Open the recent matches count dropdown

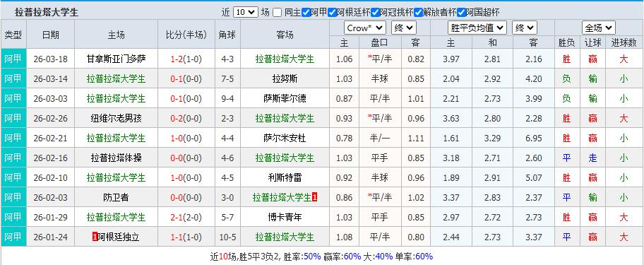[246, 12]
